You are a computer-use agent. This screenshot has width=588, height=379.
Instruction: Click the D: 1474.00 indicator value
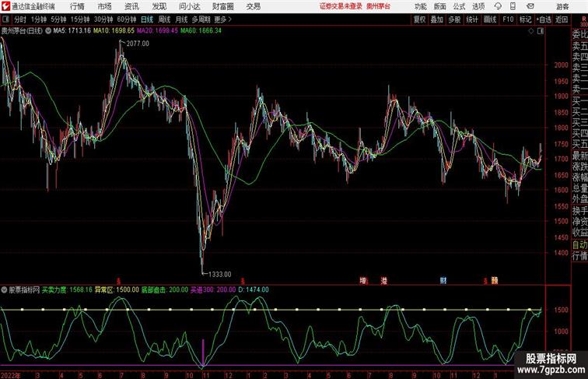254,290
